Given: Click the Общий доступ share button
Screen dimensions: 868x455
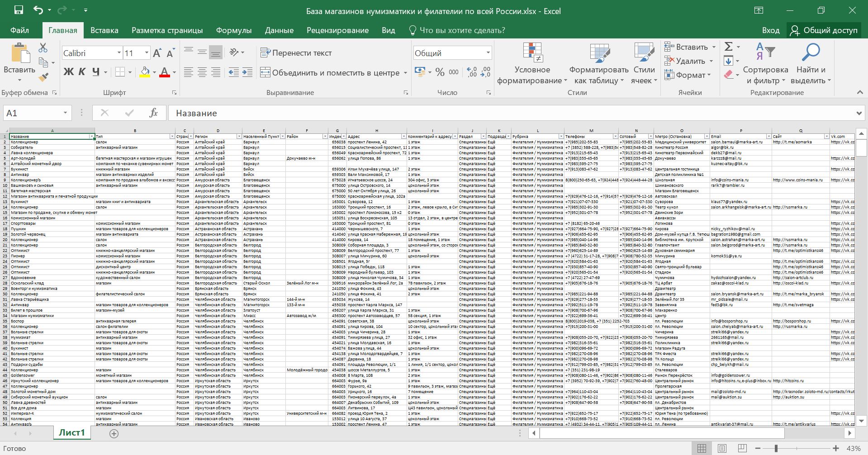Looking at the screenshot, I should 824,30.
